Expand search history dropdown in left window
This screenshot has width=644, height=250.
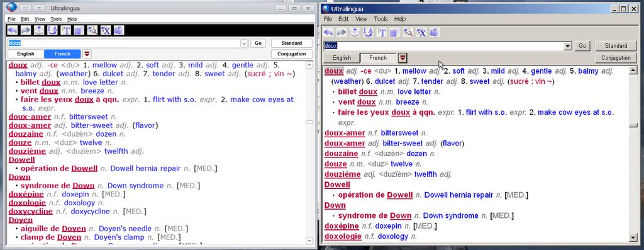point(244,43)
